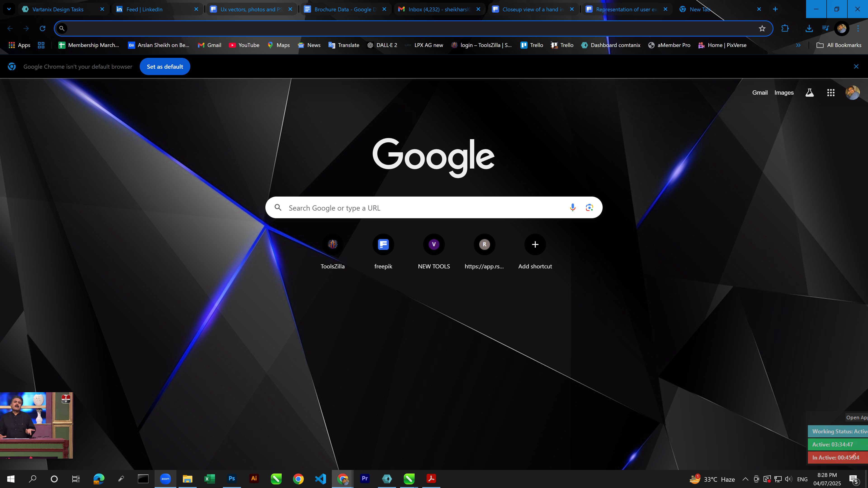Reload the current page

click(42, 28)
